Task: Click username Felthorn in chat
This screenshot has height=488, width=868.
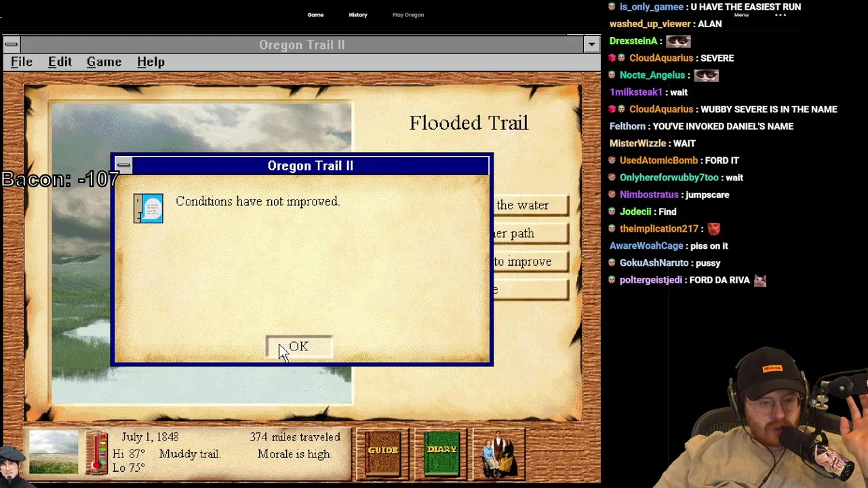Action: tap(627, 126)
